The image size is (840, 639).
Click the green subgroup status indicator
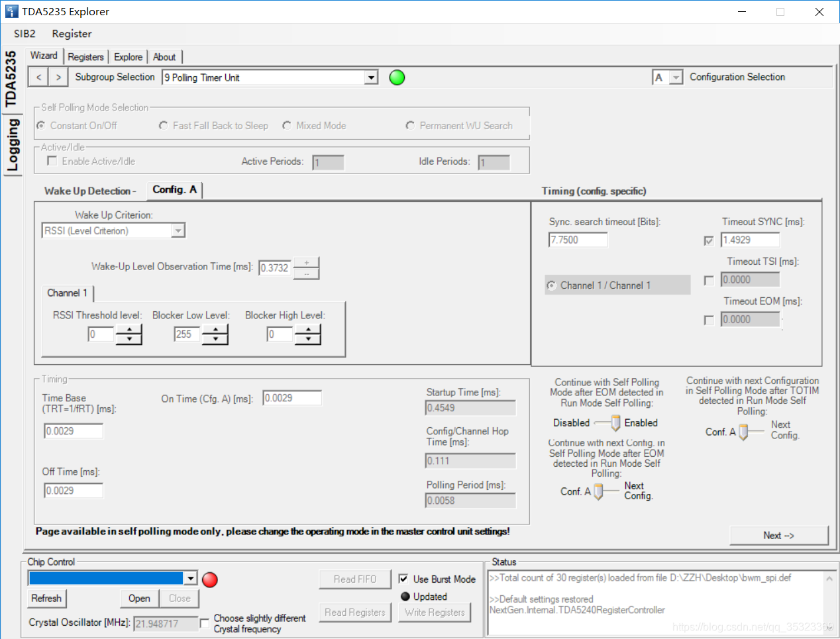tap(397, 77)
